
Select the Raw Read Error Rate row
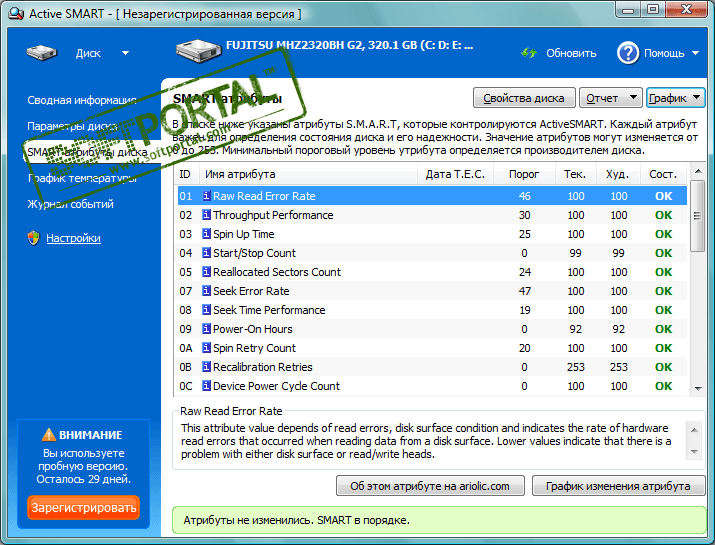[x=432, y=196]
